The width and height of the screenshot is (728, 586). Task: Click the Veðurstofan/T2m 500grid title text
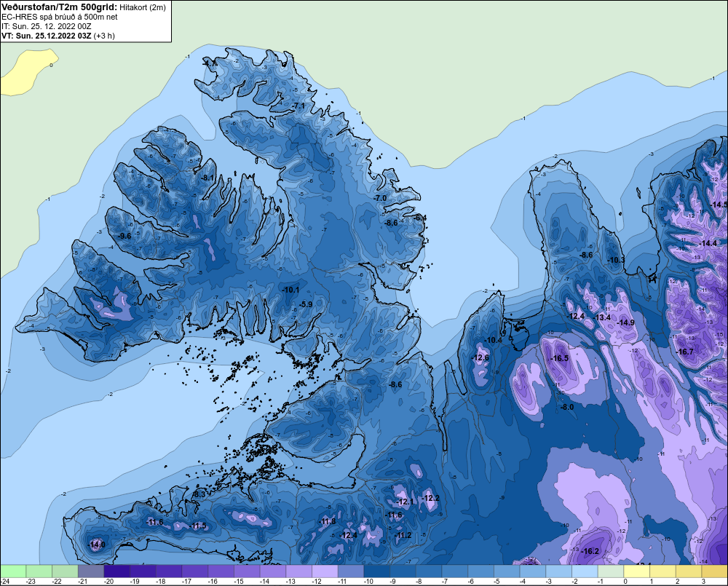click(x=60, y=7)
